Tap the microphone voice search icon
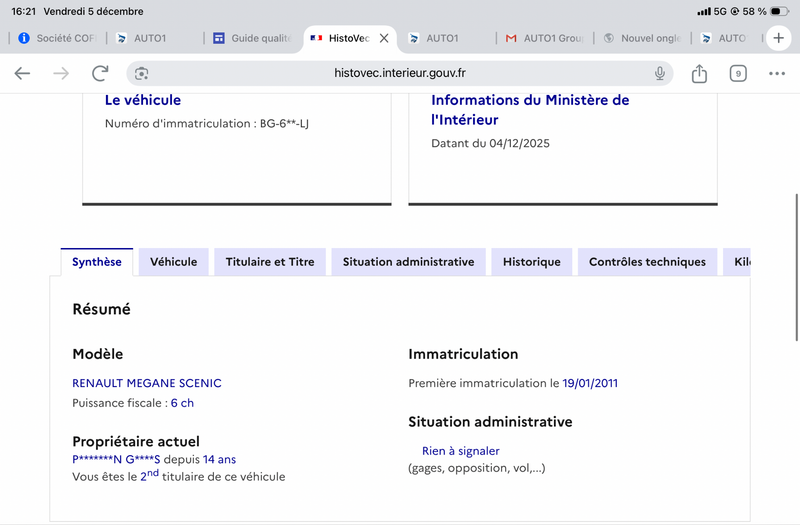The width and height of the screenshot is (800, 525). point(660,73)
